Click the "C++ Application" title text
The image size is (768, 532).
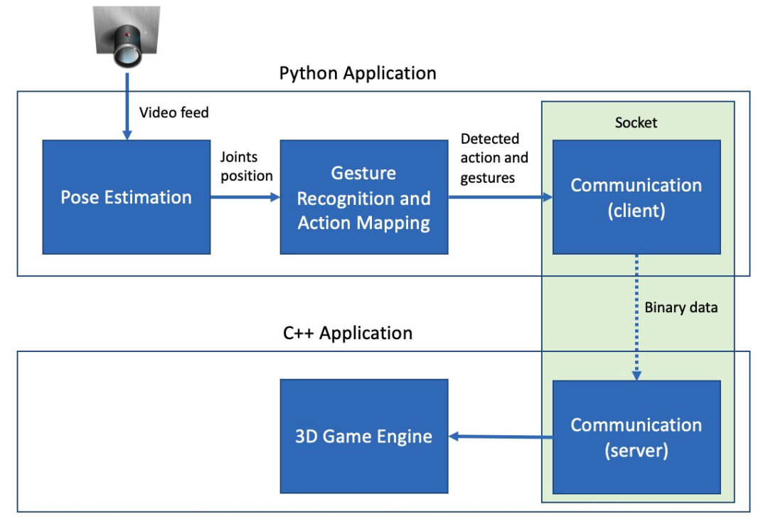click(348, 333)
